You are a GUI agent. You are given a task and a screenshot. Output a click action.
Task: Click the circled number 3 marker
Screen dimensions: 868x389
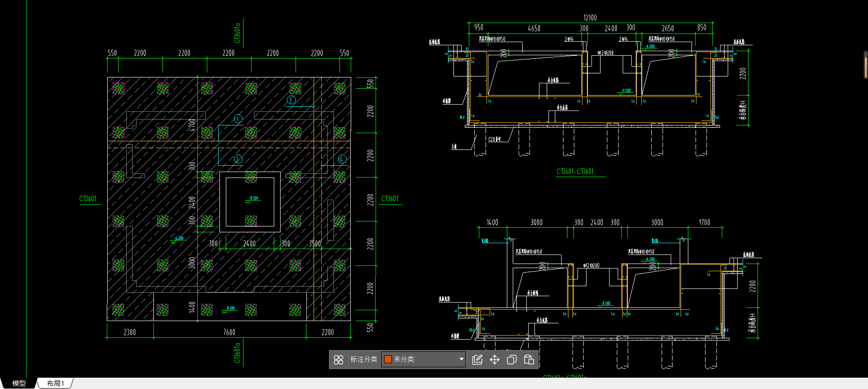click(x=291, y=100)
